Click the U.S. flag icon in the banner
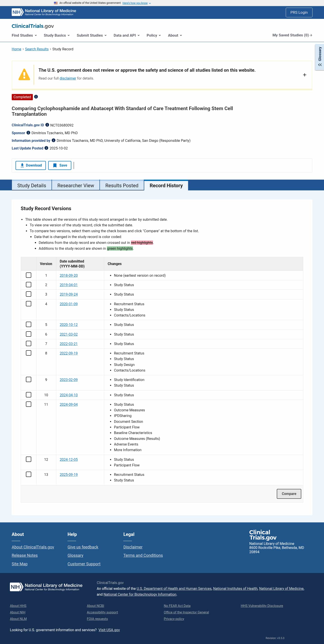The image size is (324, 644). click(56, 3)
